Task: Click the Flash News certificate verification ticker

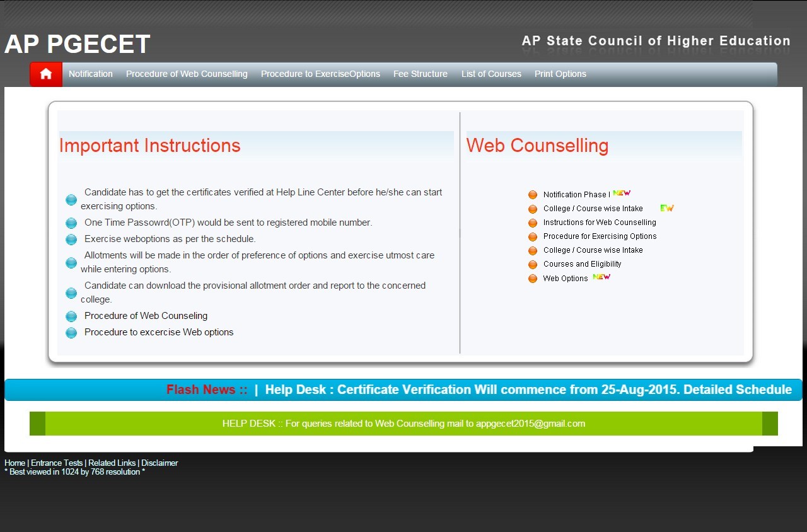Action: (528, 390)
